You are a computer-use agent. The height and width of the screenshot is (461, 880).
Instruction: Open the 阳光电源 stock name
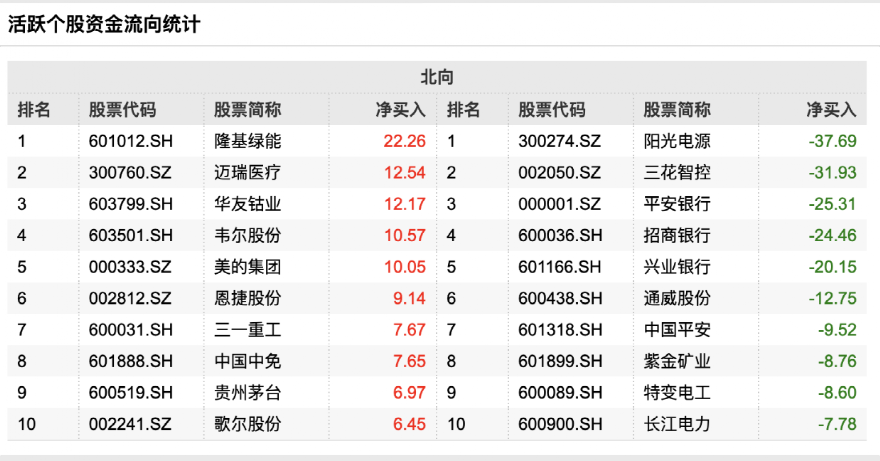[677, 141]
